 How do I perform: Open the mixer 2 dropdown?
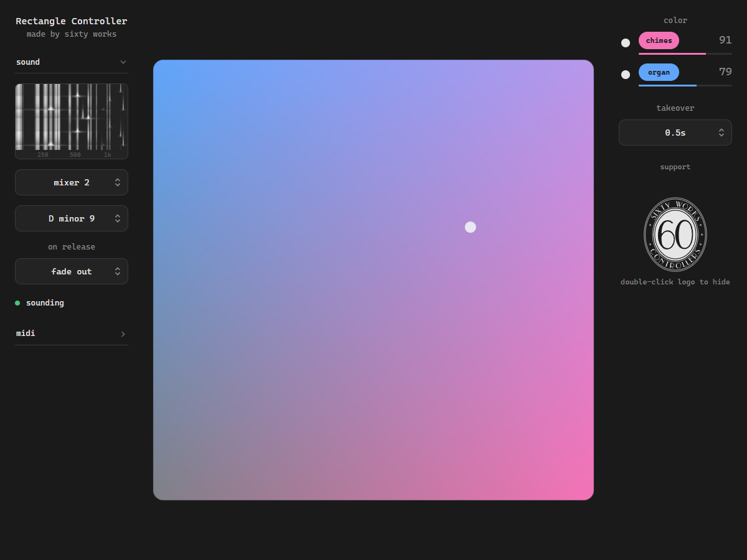point(72,182)
